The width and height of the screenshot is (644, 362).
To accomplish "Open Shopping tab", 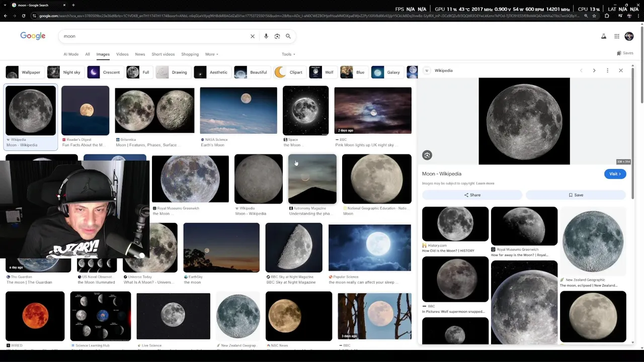I will [x=190, y=54].
